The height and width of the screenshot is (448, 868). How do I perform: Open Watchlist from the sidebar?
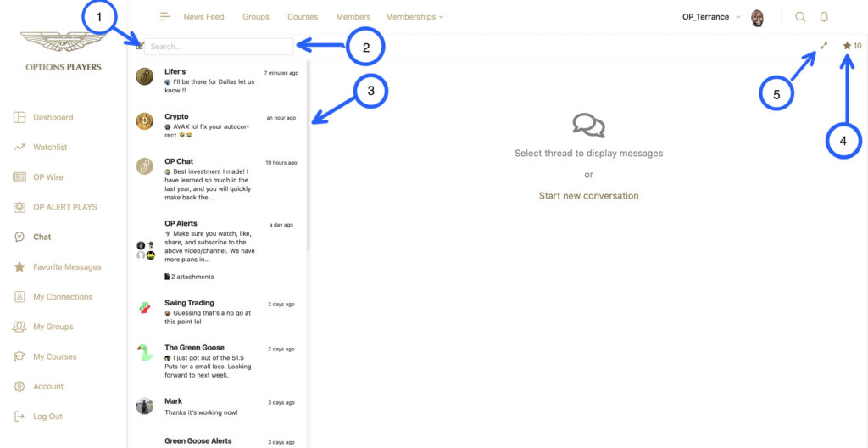[50, 148]
